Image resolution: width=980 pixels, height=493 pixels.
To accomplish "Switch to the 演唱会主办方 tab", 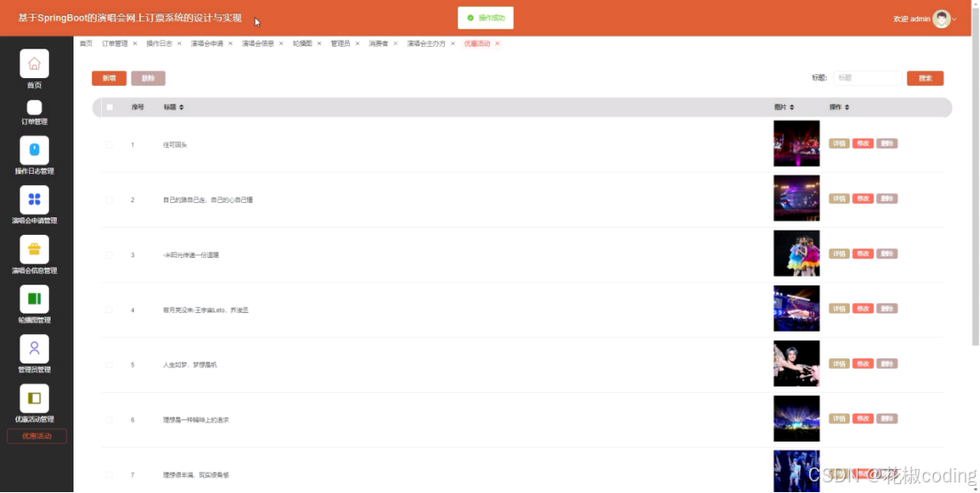I will point(426,43).
